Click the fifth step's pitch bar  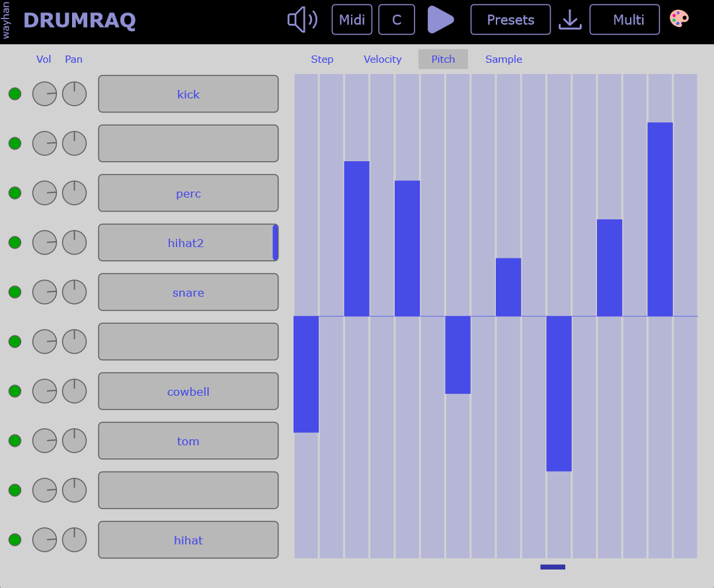(x=407, y=248)
